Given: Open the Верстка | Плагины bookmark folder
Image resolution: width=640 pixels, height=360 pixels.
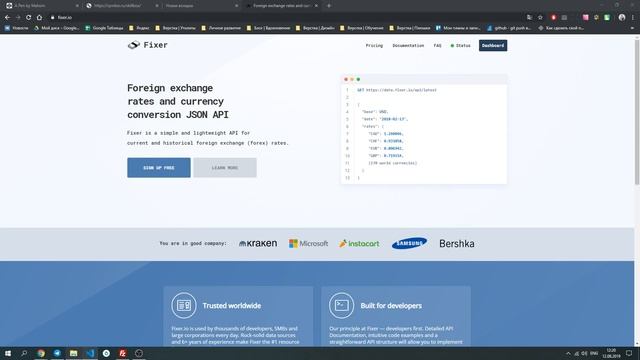Looking at the screenshot, I should [410, 28].
